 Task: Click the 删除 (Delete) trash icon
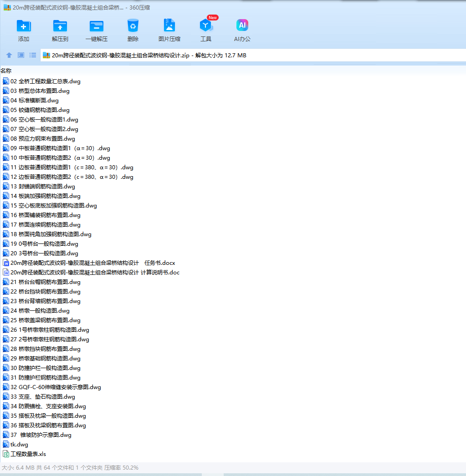pos(133,26)
